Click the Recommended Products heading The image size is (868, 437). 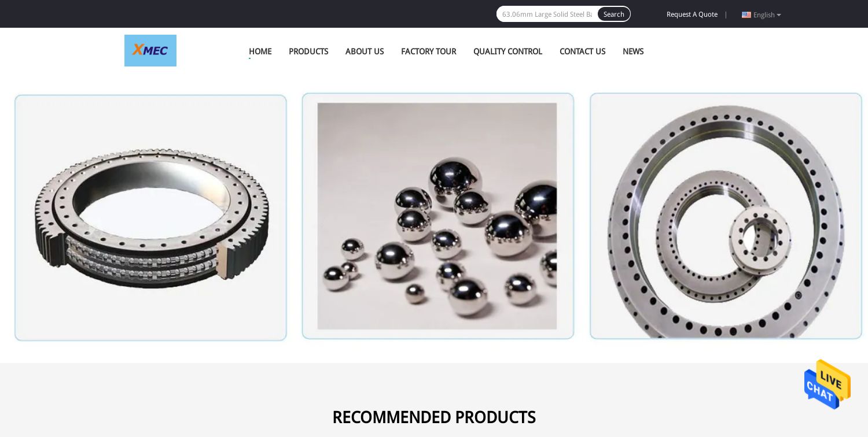click(x=434, y=417)
